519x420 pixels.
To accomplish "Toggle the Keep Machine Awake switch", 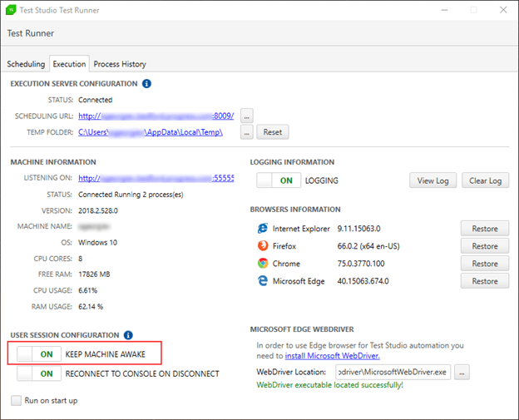I will (x=39, y=354).
